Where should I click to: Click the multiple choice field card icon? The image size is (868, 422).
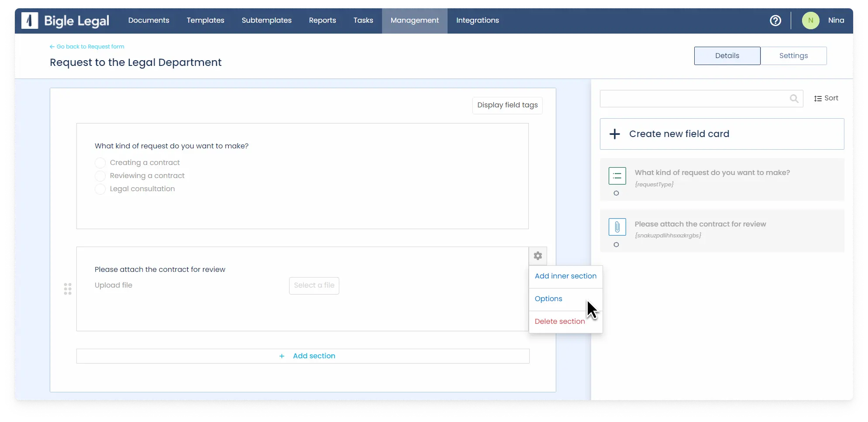pos(617,176)
